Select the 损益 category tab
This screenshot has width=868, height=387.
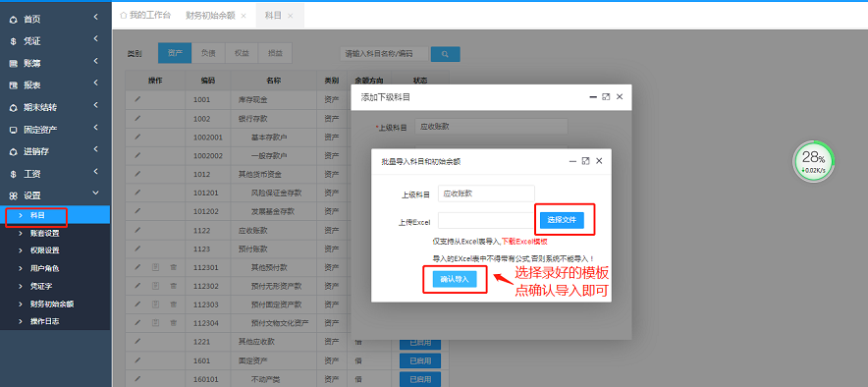click(275, 53)
